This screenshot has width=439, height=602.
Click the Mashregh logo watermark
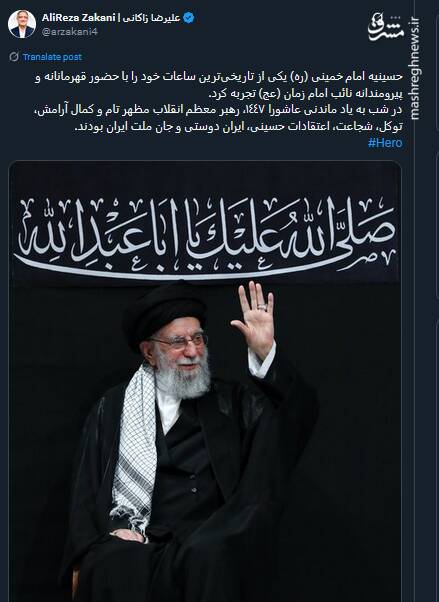click(x=386, y=27)
